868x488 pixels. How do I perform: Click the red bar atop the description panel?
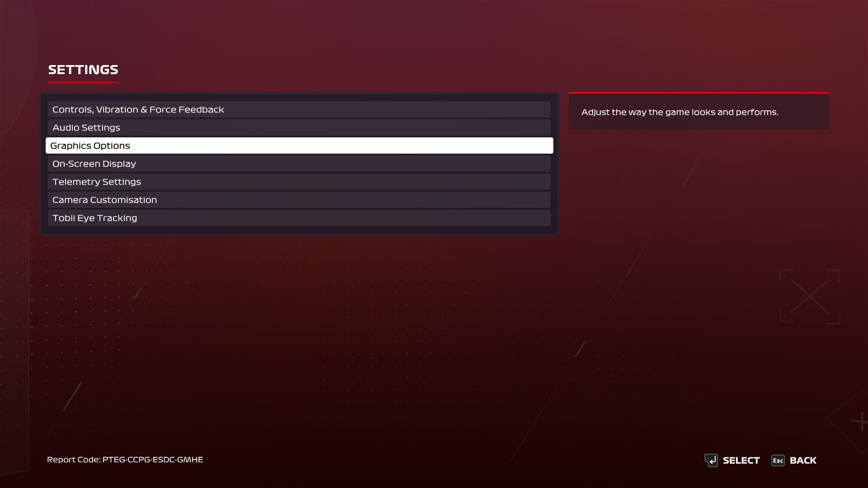(x=699, y=93)
